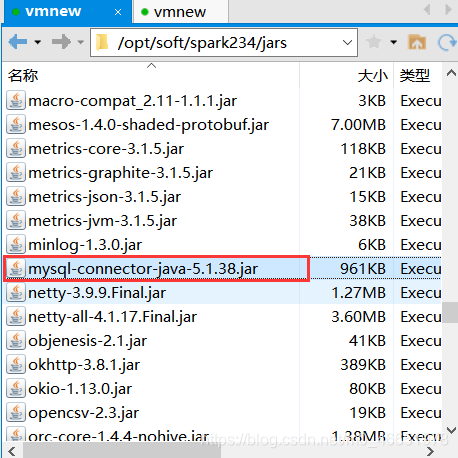Click the jar icon of metrics-jvm-3.1.5.jar
This screenshot has height=458, width=458.
tap(16, 221)
